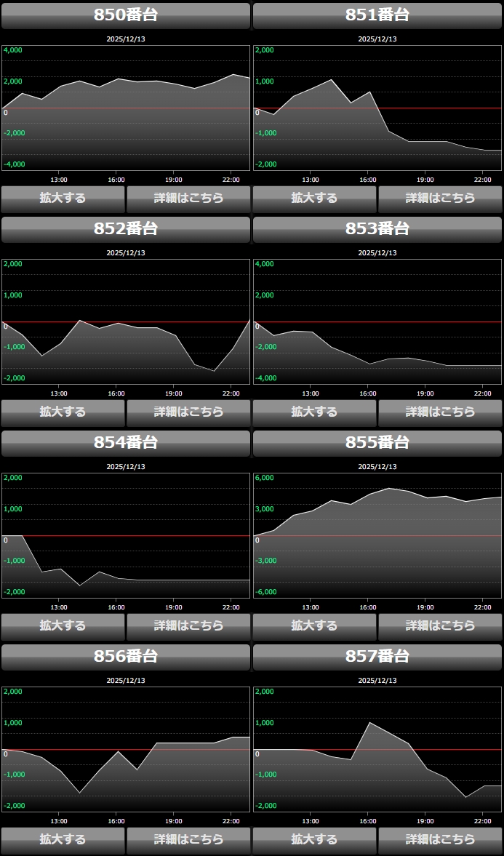504x856 pixels.
Task: View 856番台 details with 詳細はこちら
Action: [188, 839]
